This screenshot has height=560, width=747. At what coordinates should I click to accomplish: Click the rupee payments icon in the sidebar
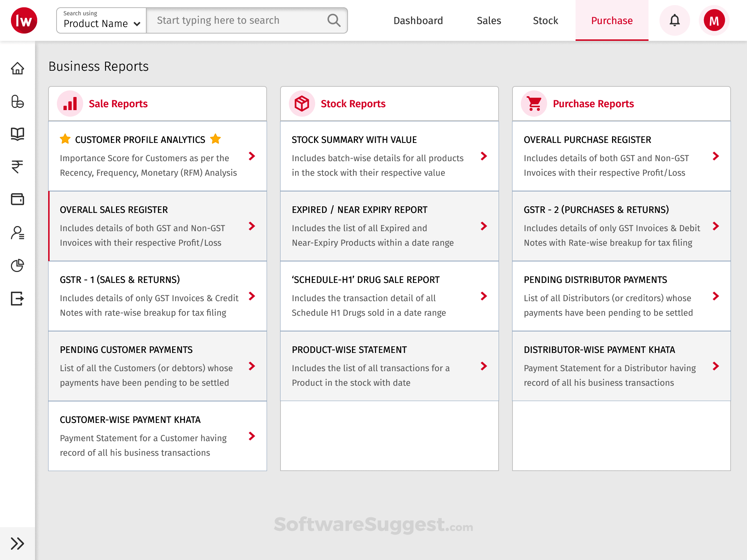point(18,166)
